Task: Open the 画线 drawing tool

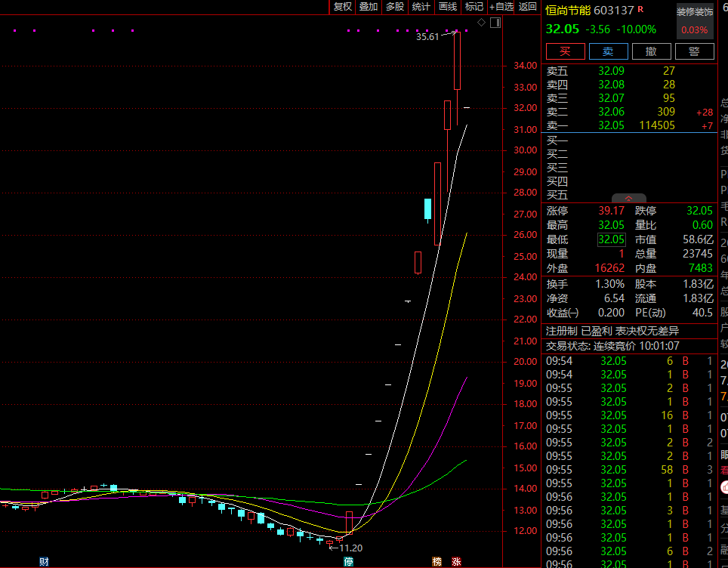Action: point(448,7)
